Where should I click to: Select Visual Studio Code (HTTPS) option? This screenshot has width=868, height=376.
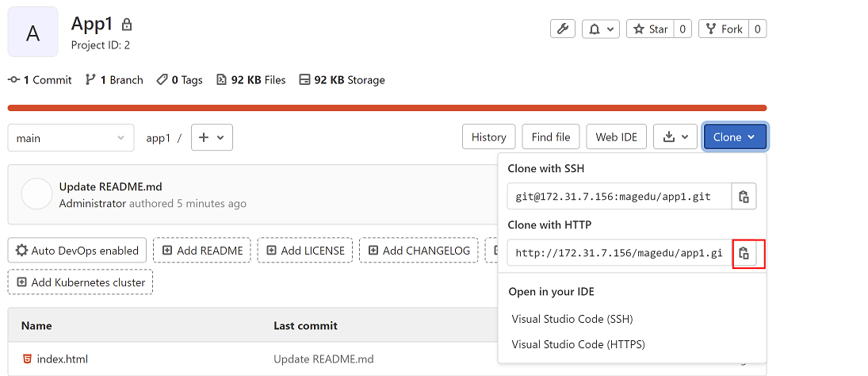[578, 344]
